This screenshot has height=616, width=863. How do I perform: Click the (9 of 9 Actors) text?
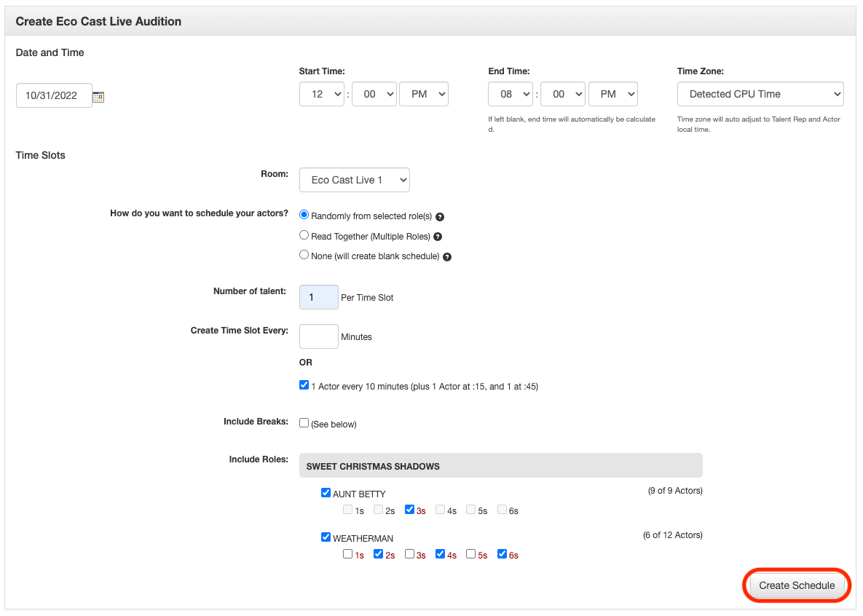tap(675, 491)
